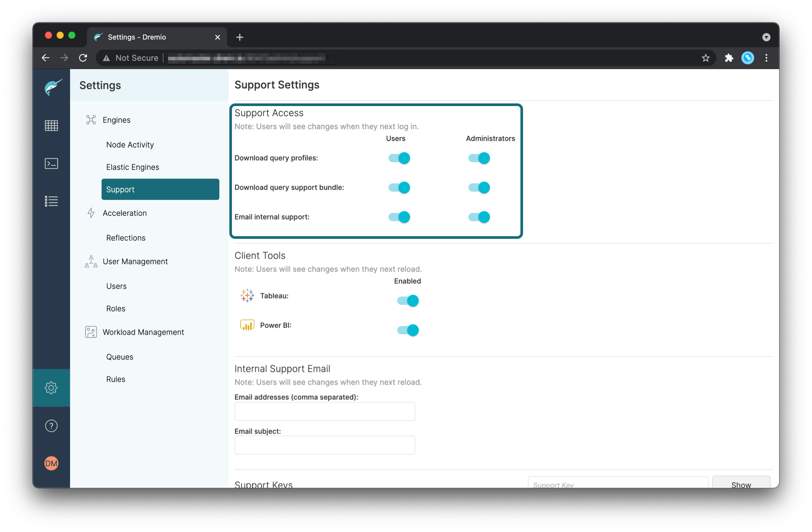812x532 pixels.
Task: Disable Download query profiles for Users
Action: click(398, 158)
